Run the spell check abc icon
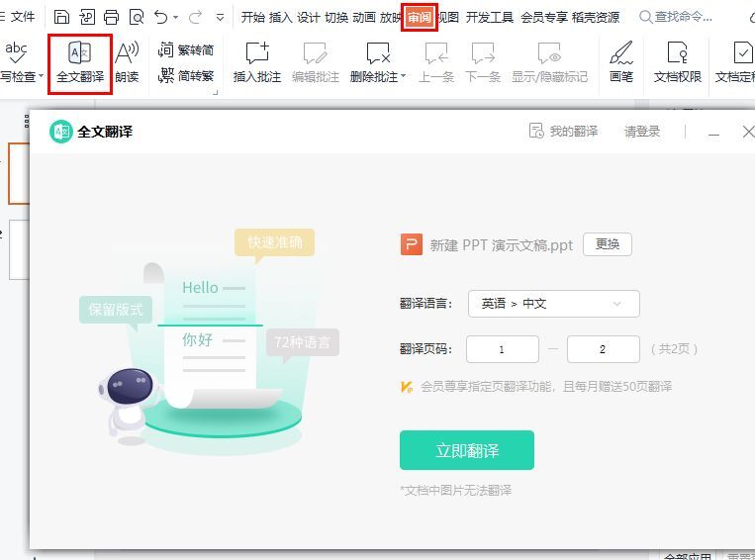The width and height of the screenshot is (755, 560). pyautogui.click(x=16, y=52)
